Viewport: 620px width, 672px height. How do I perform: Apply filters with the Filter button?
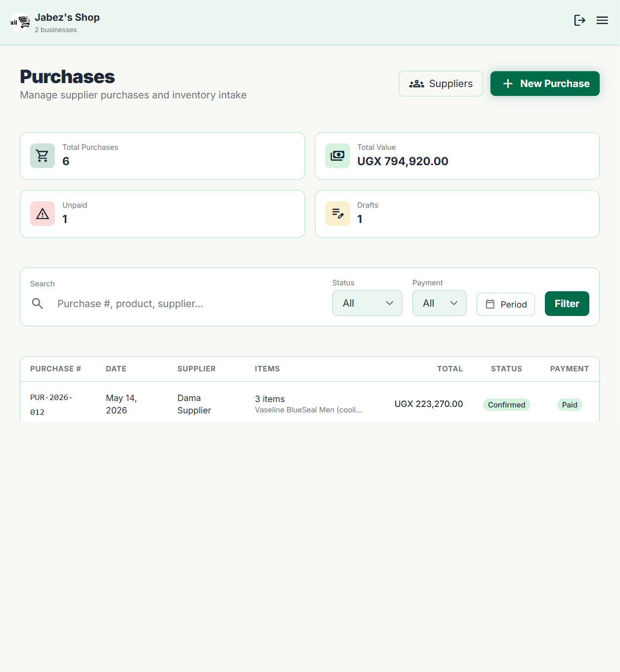(567, 304)
